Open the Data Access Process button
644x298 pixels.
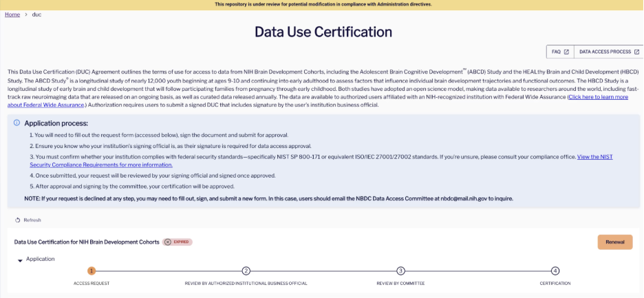[x=609, y=52]
